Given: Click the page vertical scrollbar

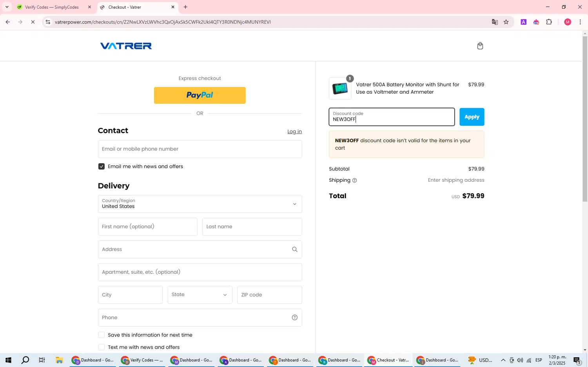Looking at the screenshot, I should 585,119.
